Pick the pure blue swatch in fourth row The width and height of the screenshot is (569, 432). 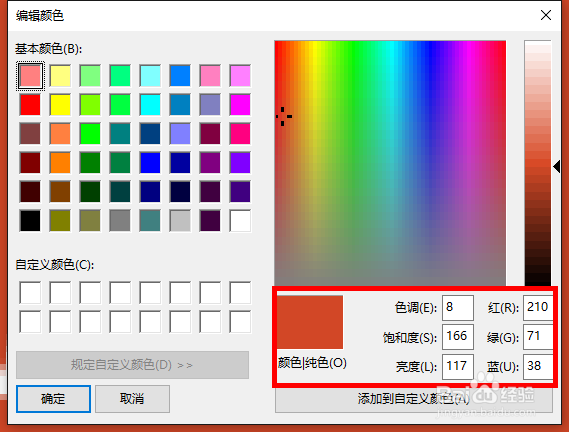150,163
